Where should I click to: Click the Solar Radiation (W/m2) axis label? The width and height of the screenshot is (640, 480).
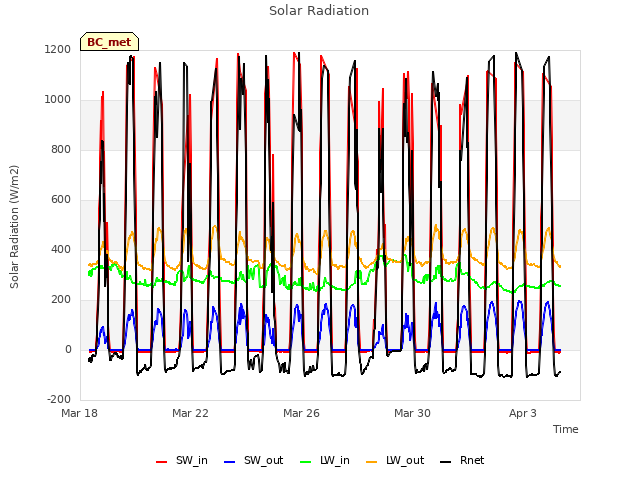click(x=14, y=227)
